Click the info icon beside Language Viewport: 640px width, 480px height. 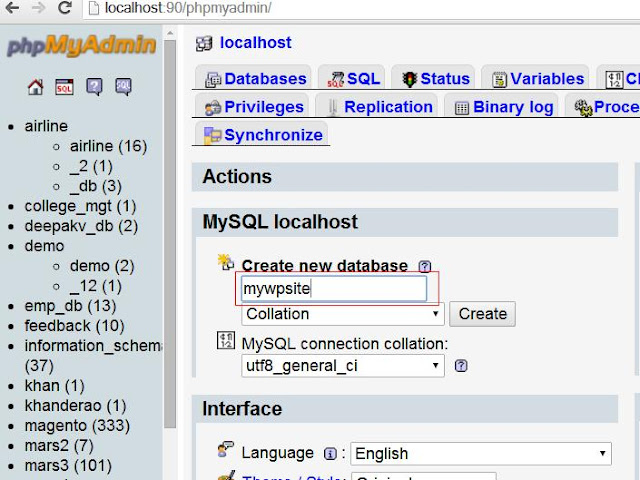[330, 453]
